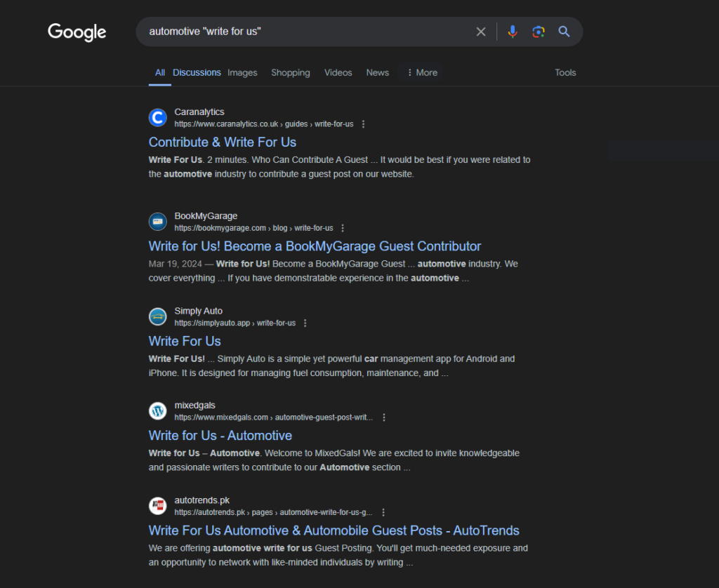
Task: Visit the AutoTrends guest posts page
Action: point(334,530)
